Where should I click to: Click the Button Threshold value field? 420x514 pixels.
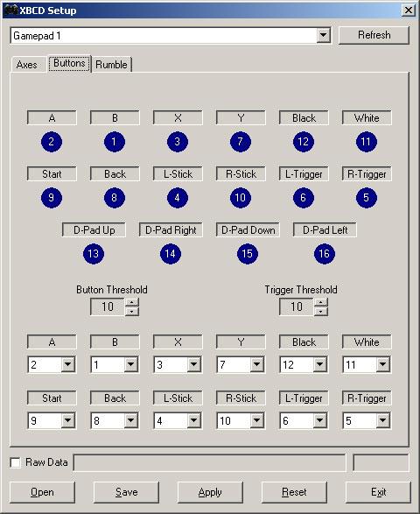[108, 306]
